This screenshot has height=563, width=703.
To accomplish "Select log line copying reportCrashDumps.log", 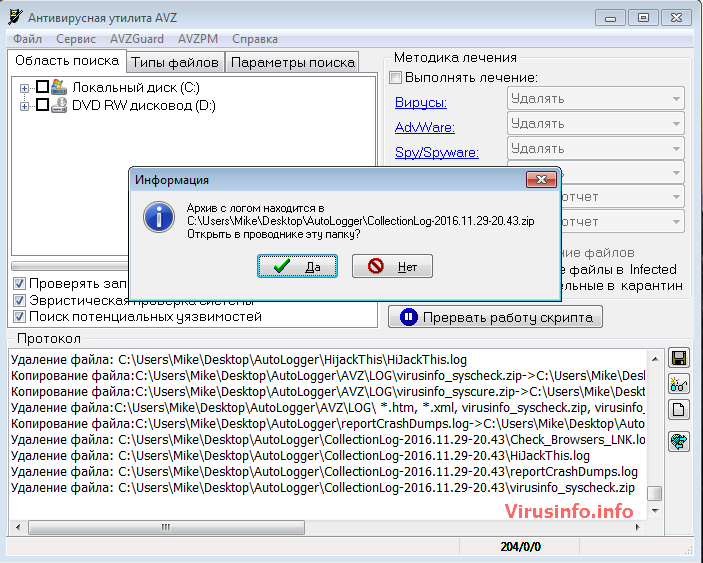I will [x=328, y=424].
